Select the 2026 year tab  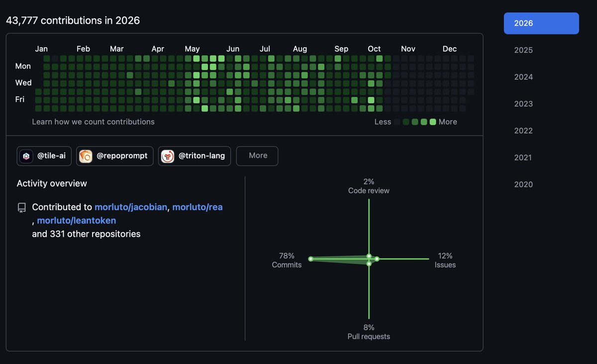click(x=541, y=23)
